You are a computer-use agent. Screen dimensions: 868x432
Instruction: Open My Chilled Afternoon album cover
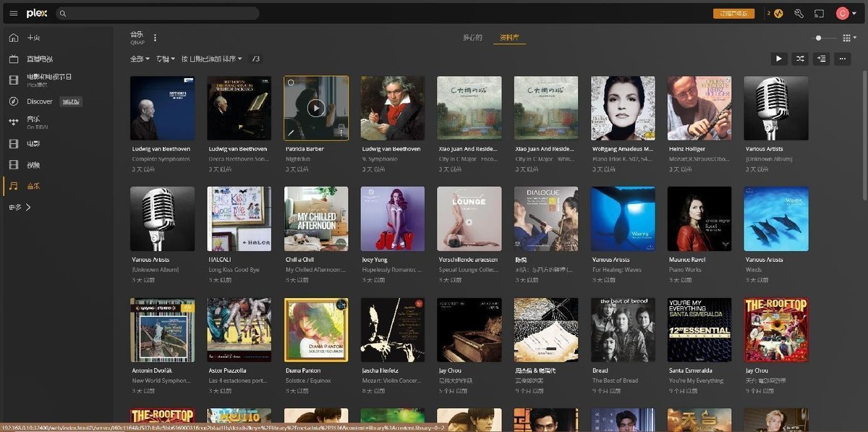tap(316, 219)
